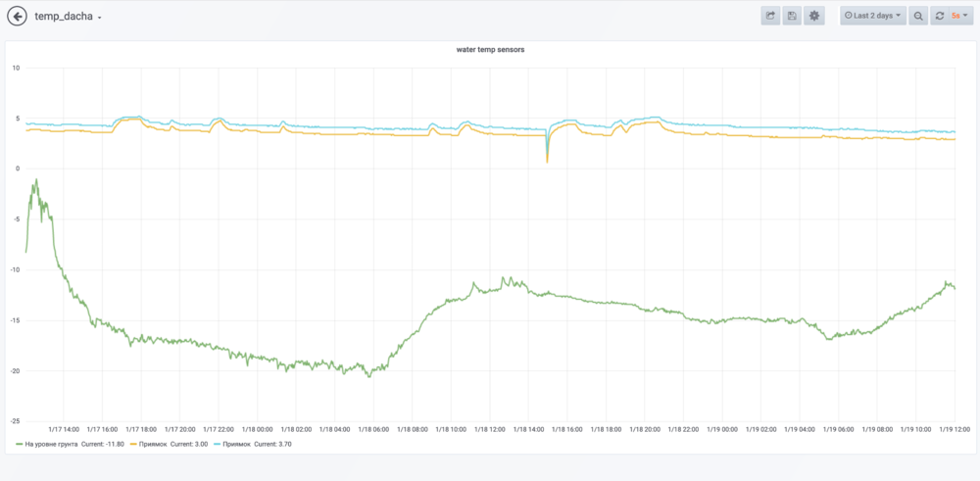Click the save dashboard icon
The width and height of the screenshot is (980, 481).
(792, 16)
